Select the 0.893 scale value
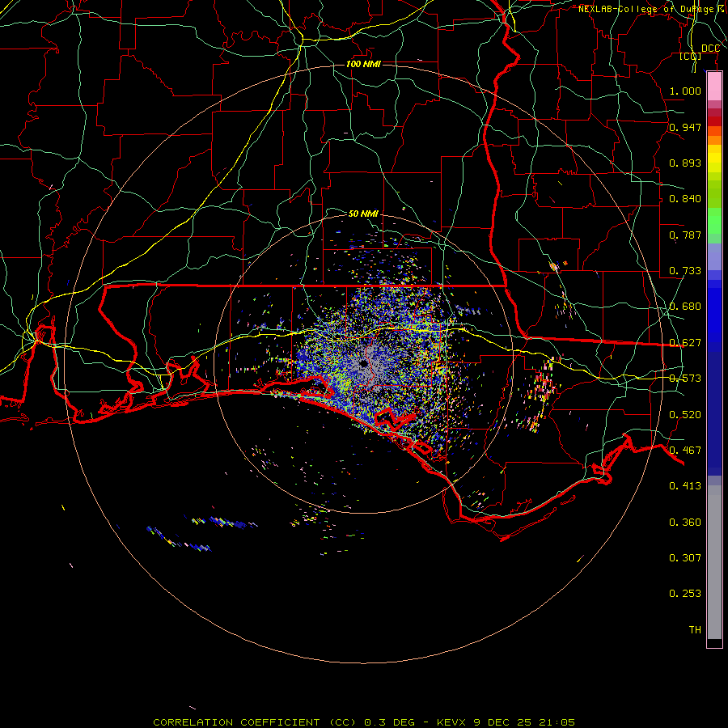728x728 pixels. [x=685, y=163]
